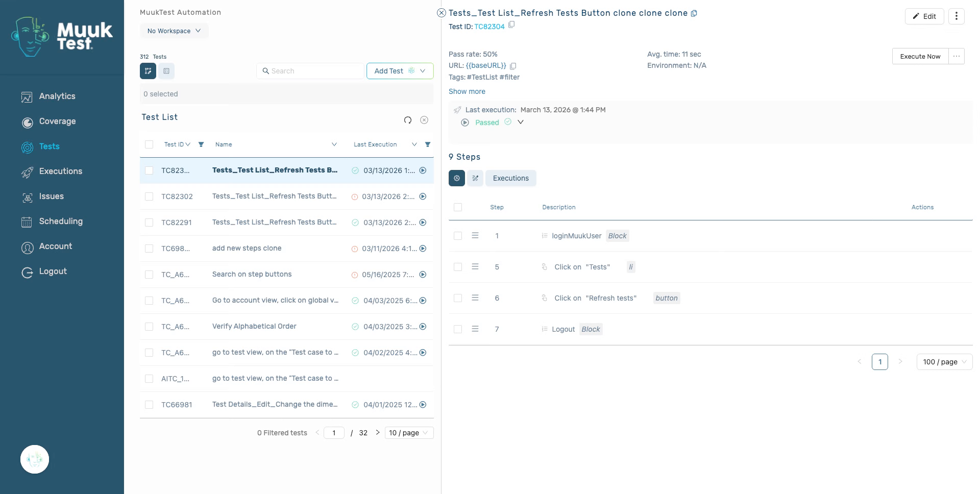Focus the test Search field
The image size is (980, 494).
[x=310, y=71]
